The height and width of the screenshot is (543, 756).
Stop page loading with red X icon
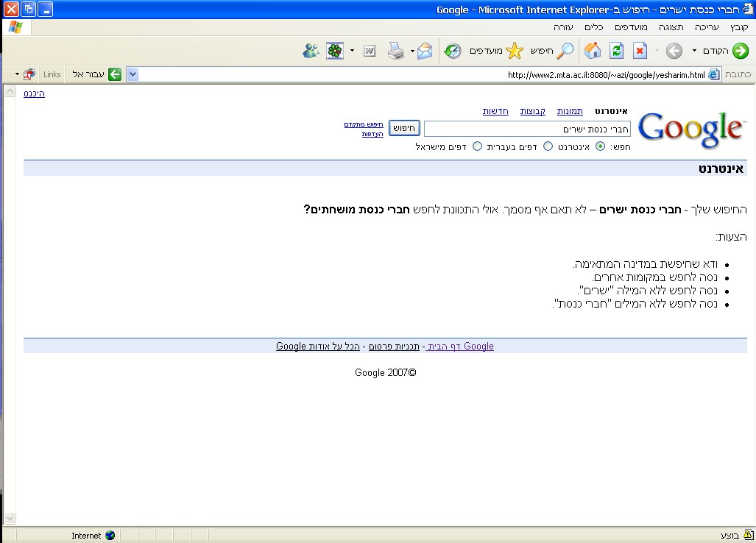640,51
